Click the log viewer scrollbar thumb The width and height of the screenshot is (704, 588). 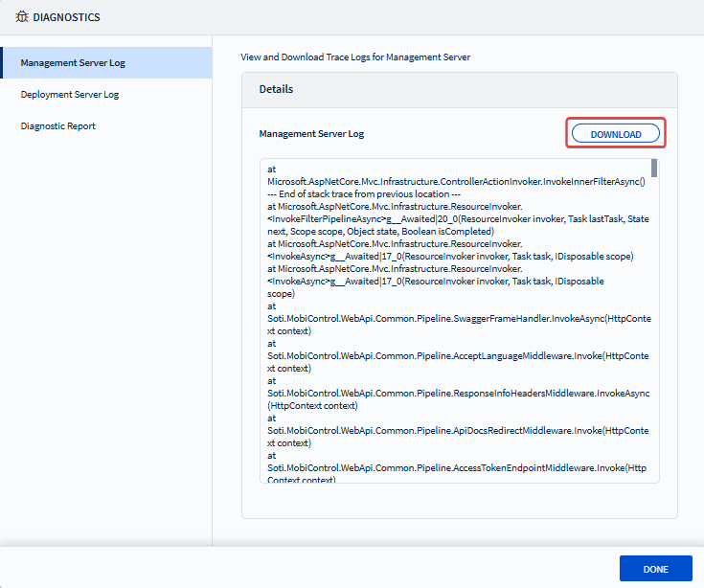pyautogui.click(x=654, y=170)
